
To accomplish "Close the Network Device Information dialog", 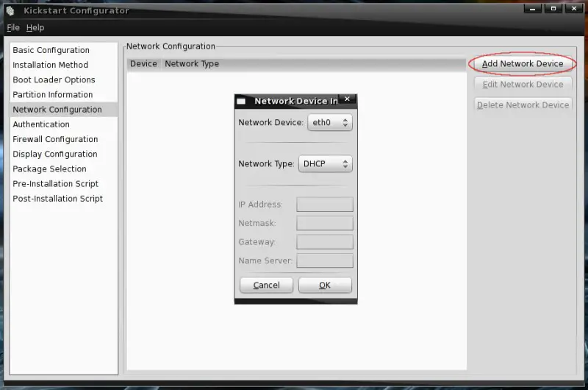I will click(x=347, y=99).
